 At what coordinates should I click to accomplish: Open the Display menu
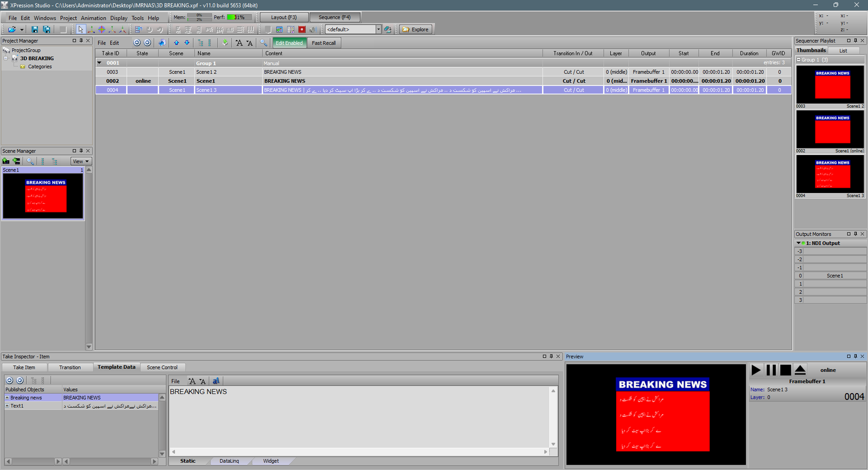pos(119,18)
